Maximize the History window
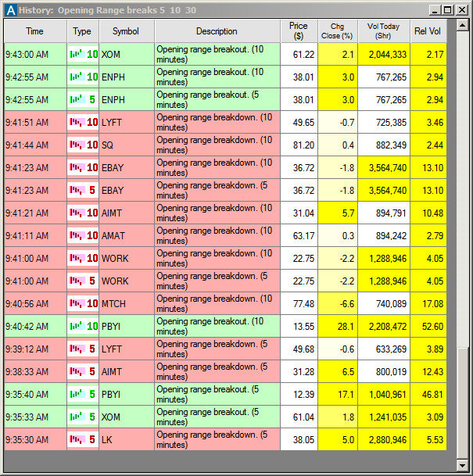Image resolution: width=473 pixels, height=476 pixels. [448, 10]
